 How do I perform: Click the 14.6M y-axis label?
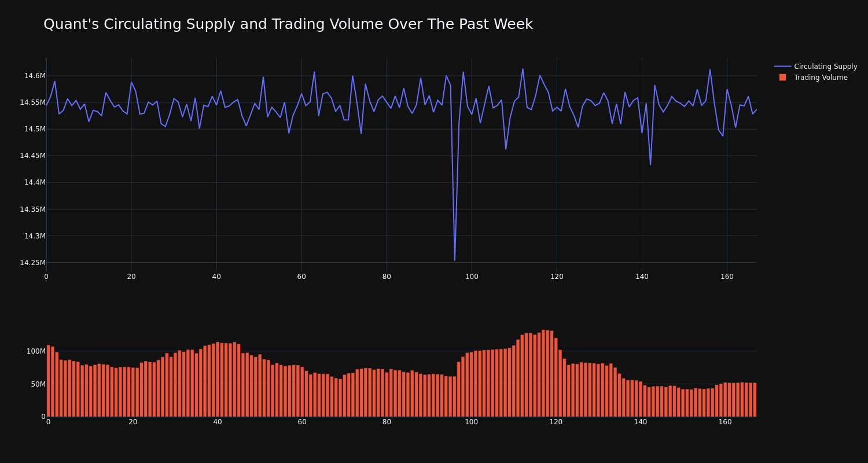(x=35, y=76)
